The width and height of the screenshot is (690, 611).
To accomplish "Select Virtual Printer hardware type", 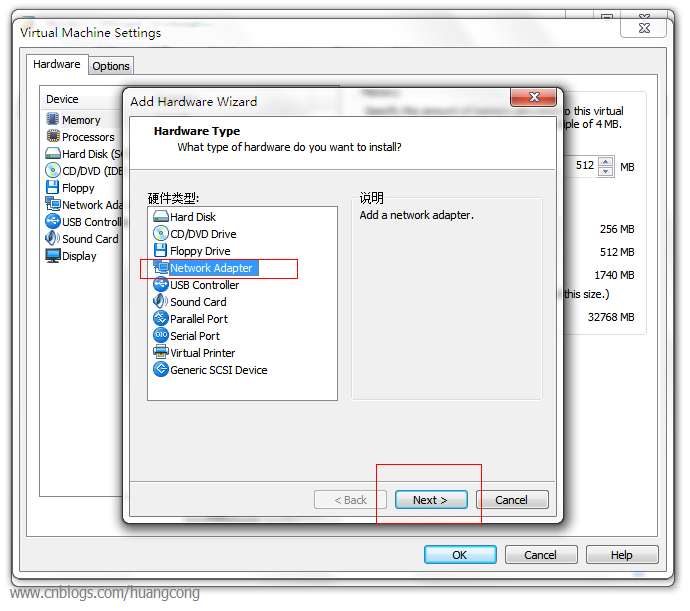I will click(x=202, y=353).
